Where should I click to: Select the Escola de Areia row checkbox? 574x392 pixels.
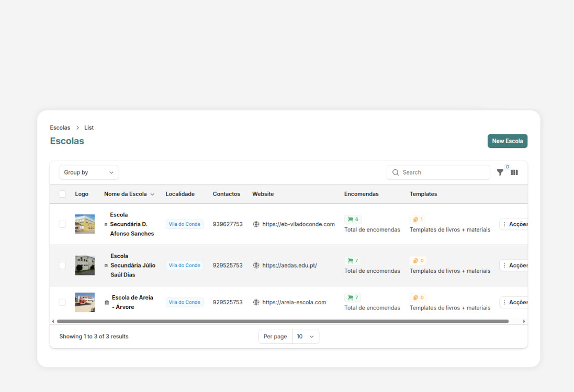point(63,302)
